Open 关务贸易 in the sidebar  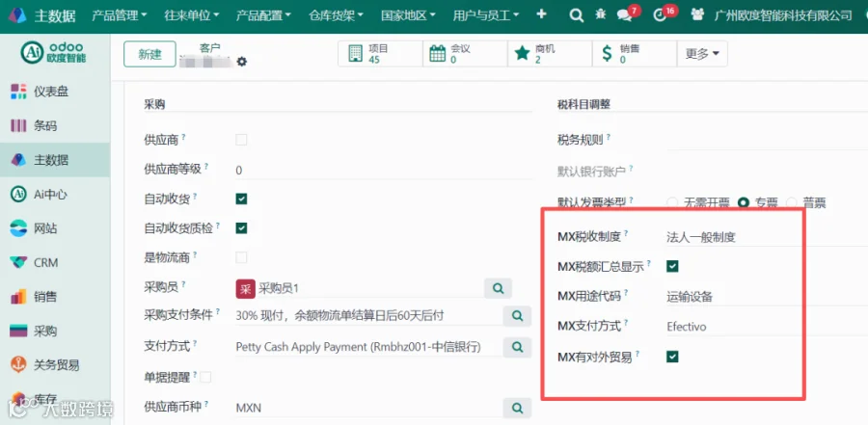[x=55, y=365]
